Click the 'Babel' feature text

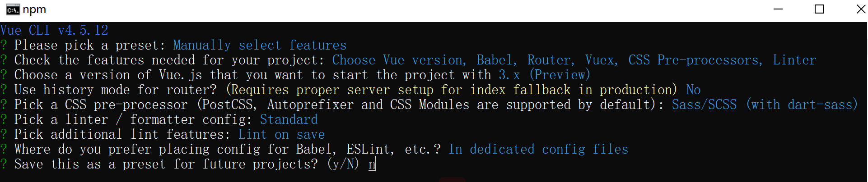tap(494, 60)
